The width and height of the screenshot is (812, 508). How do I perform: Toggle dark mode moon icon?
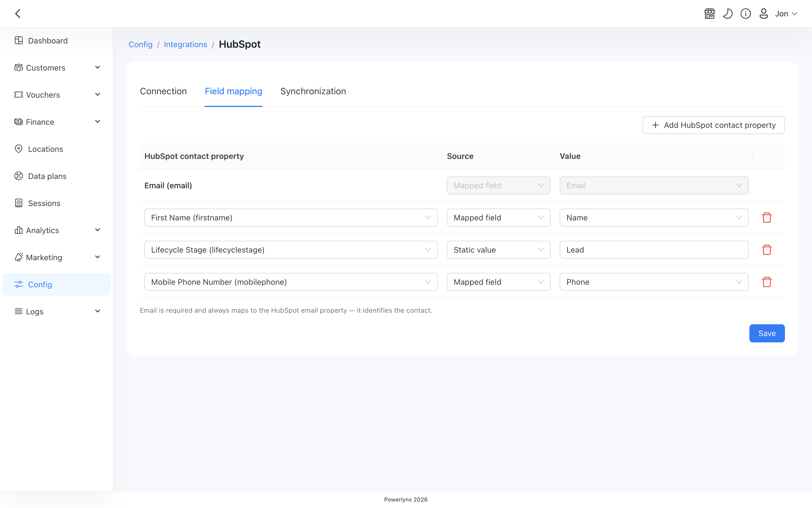(x=727, y=14)
